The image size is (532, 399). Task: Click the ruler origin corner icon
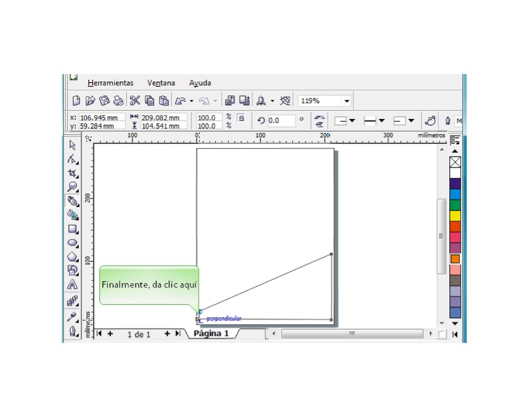[x=88, y=138]
